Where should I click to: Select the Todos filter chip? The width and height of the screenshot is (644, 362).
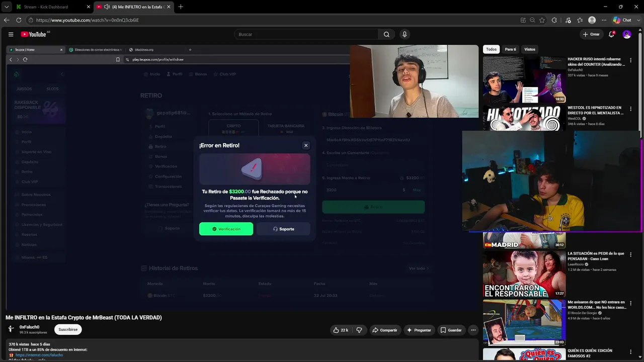click(x=492, y=49)
